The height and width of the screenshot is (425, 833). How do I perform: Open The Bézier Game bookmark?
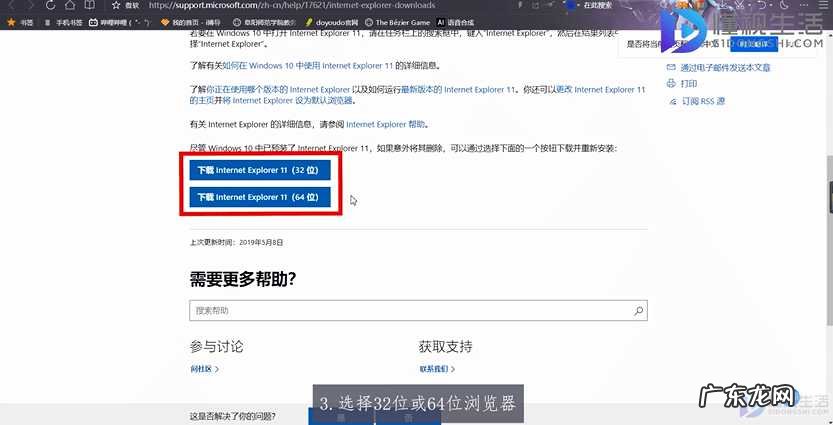click(x=397, y=22)
